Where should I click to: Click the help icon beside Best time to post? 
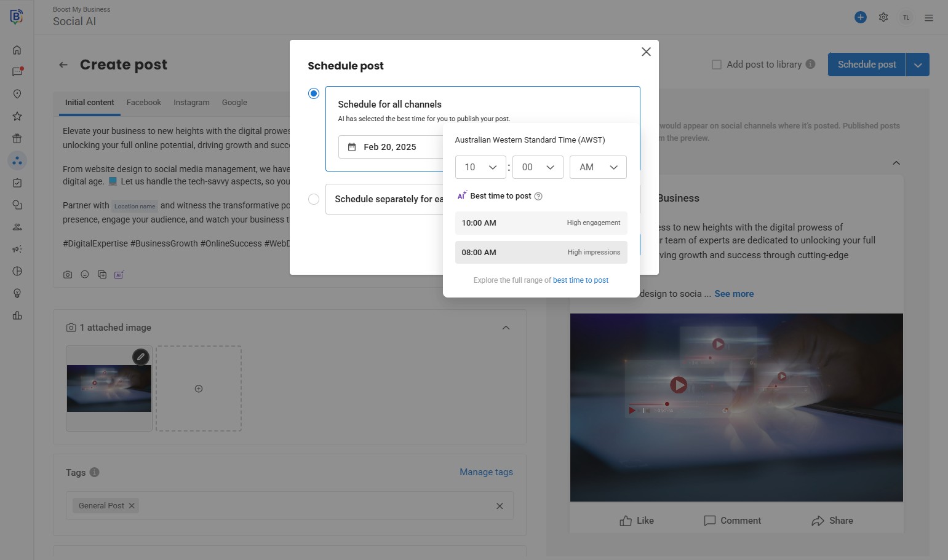[538, 196]
